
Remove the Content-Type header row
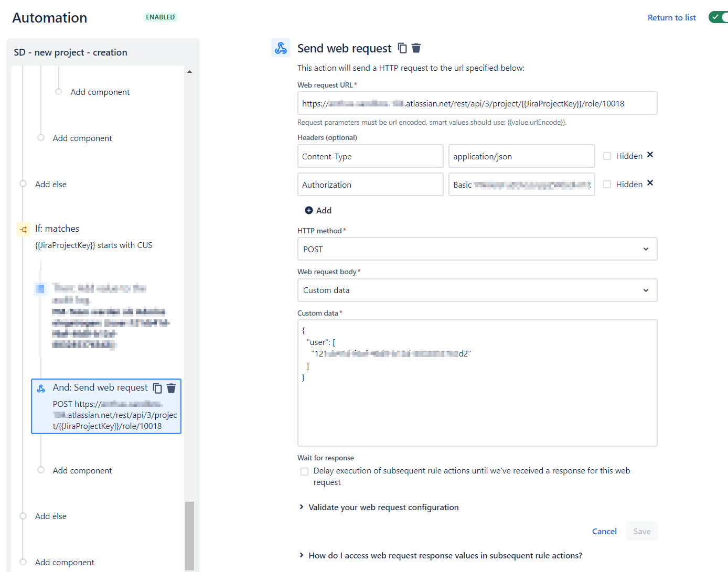(x=650, y=155)
